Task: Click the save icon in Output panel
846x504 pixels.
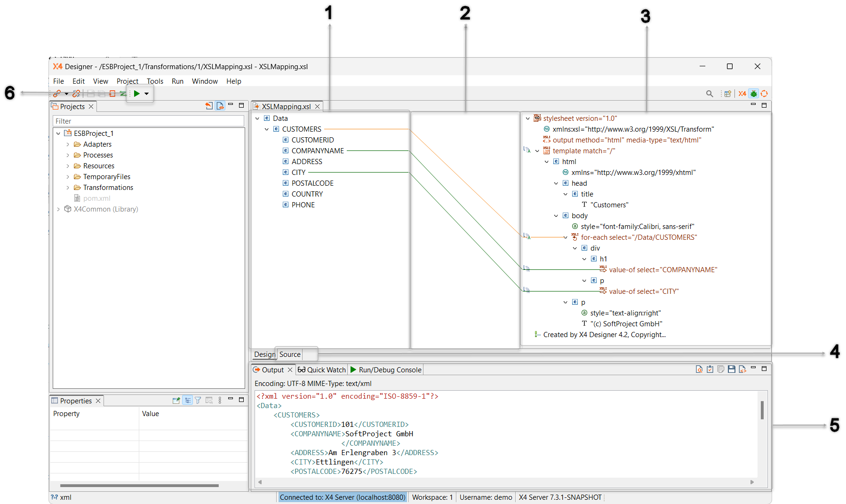Action: click(731, 370)
